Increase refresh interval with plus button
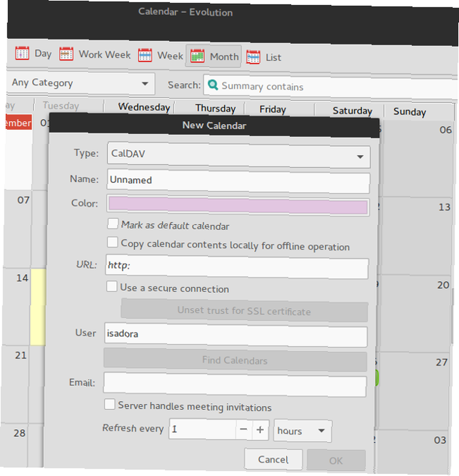The height and width of the screenshot is (476, 459). point(260,430)
